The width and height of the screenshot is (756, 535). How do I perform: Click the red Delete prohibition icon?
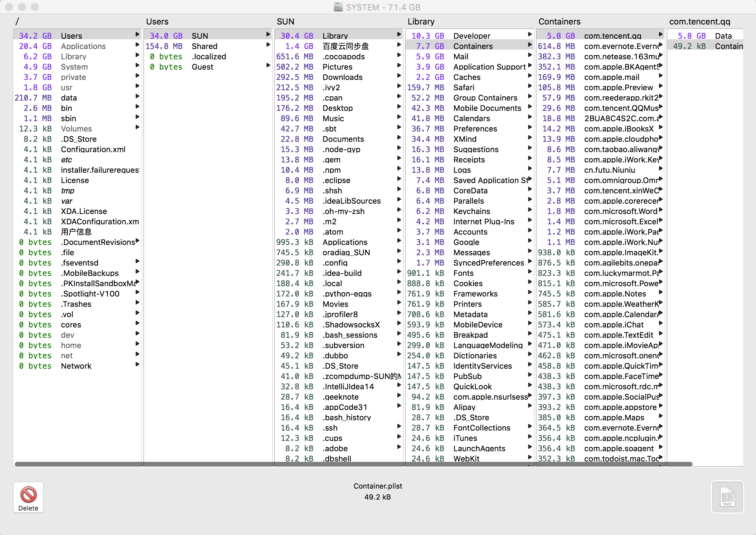(28, 494)
